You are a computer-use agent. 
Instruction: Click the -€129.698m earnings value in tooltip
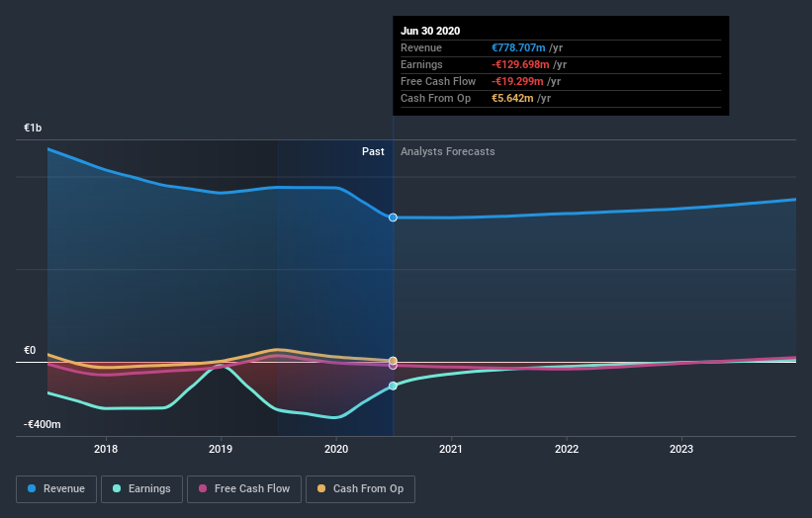tap(520, 64)
